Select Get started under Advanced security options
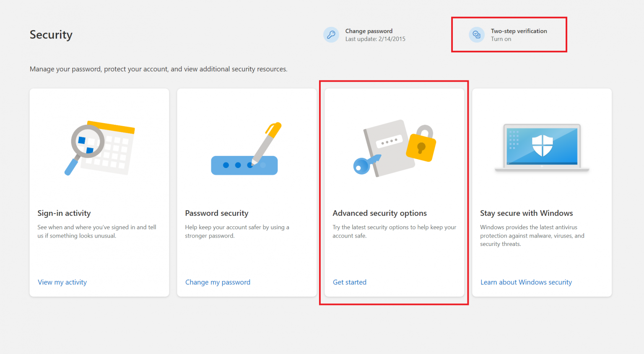Screen dimensions: 644x354 pos(349,282)
